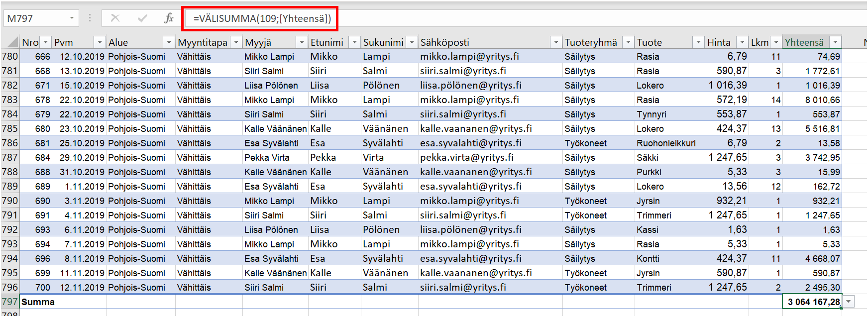Select Nro cell 671
This screenshot has width=868, height=317.
[x=36, y=85]
